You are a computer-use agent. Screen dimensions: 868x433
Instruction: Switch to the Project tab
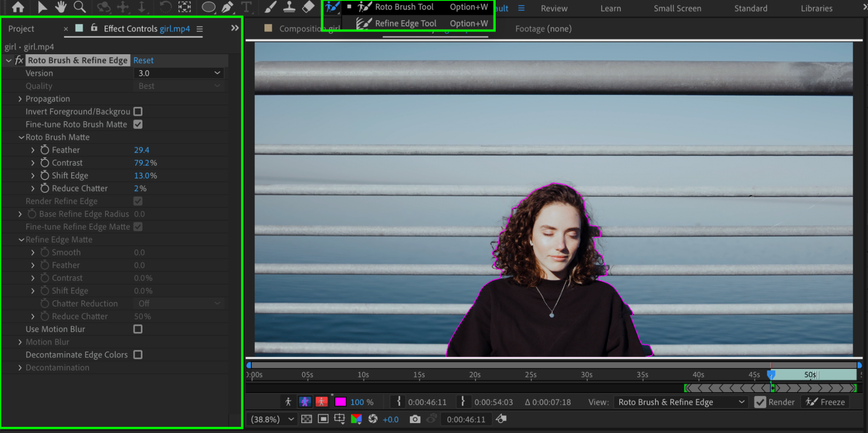pyautogui.click(x=21, y=29)
